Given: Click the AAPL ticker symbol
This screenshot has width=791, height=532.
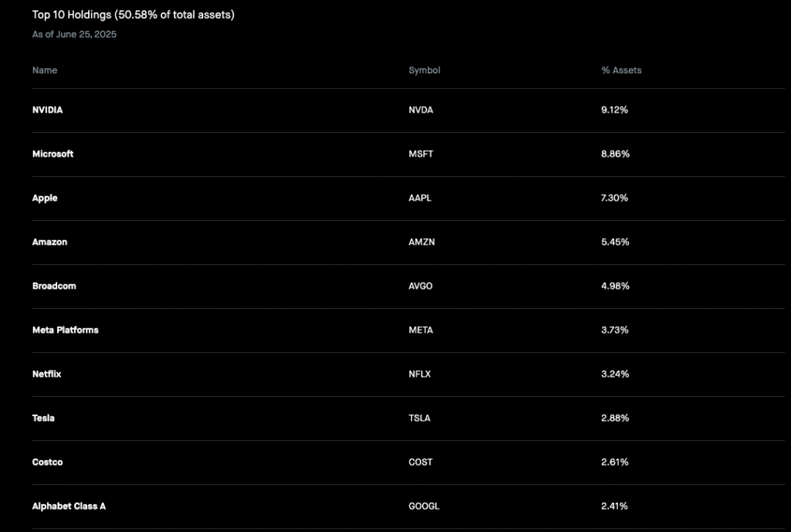Looking at the screenshot, I should [419, 198].
